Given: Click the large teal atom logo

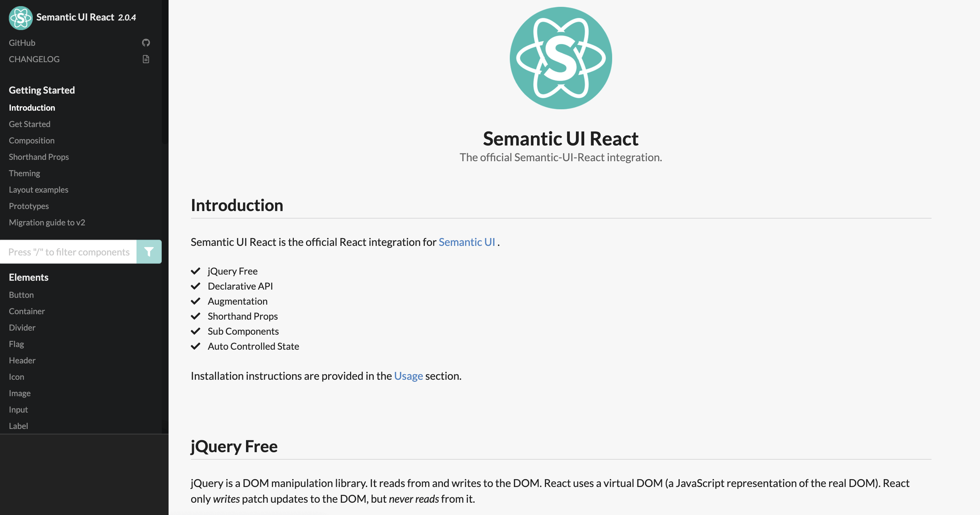Looking at the screenshot, I should (x=560, y=58).
